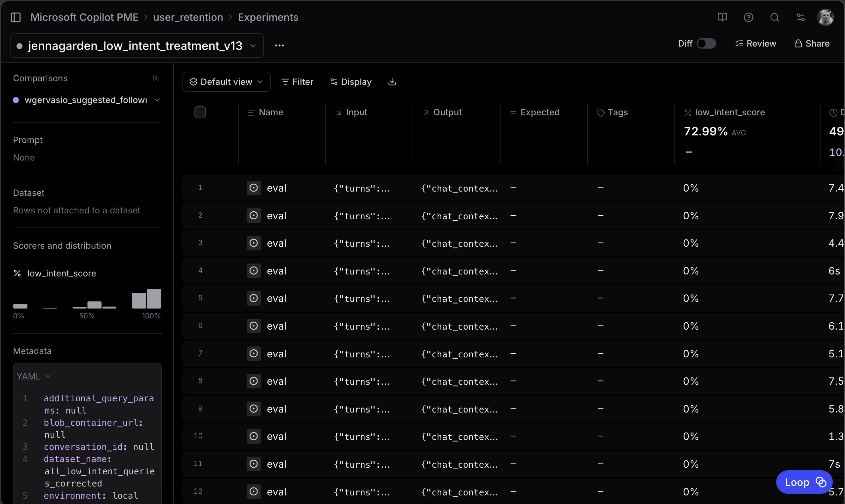
Task: Open the eval trace icon on row 1
Action: 254,188
